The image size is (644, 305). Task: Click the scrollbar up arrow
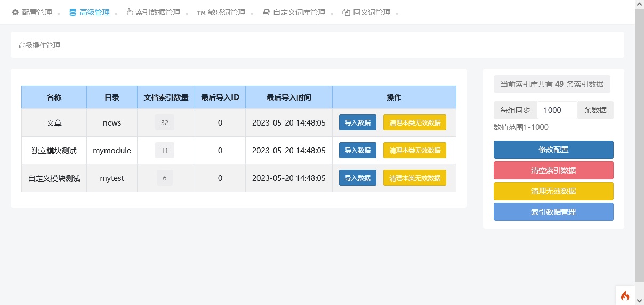[639, 4]
